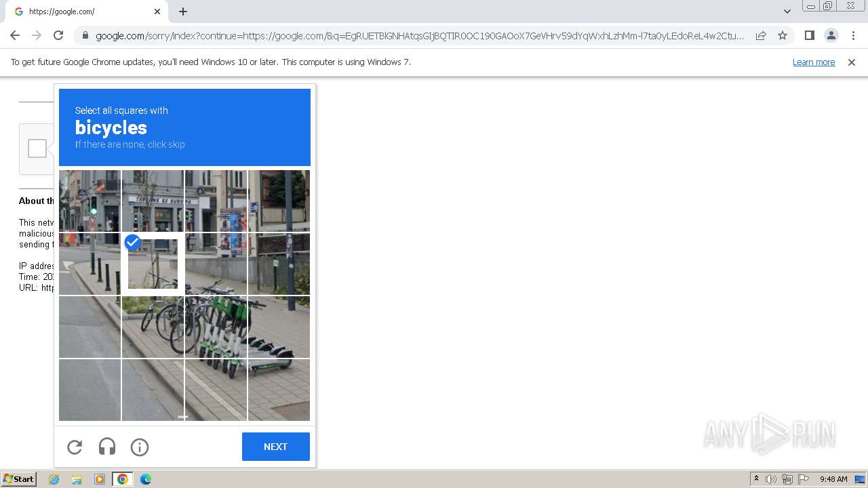
Task: Dismiss the Chrome update notification bar
Action: click(x=852, y=62)
